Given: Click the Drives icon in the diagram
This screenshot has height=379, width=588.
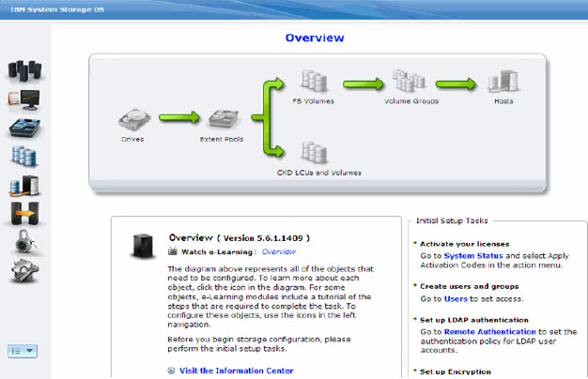Looking at the screenshot, I should coord(134,120).
